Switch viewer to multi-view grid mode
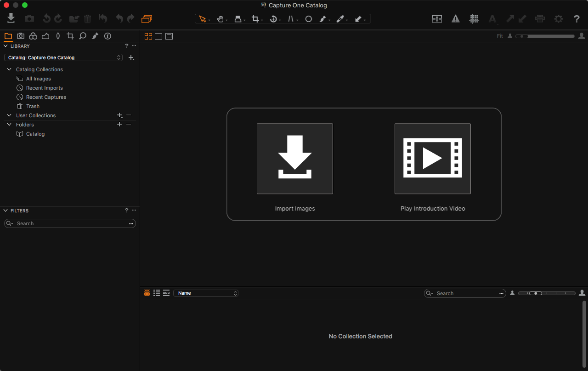 148,36
